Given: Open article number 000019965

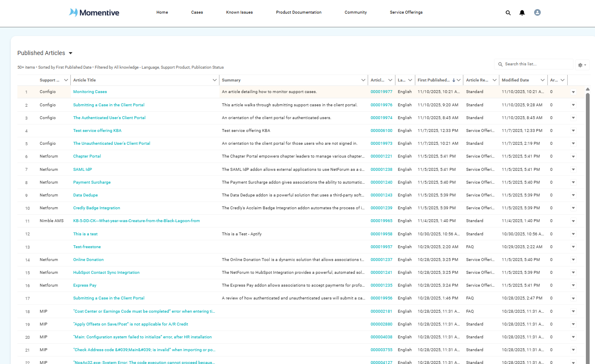Looking at the screenshot, I should [x=381, y=221].
